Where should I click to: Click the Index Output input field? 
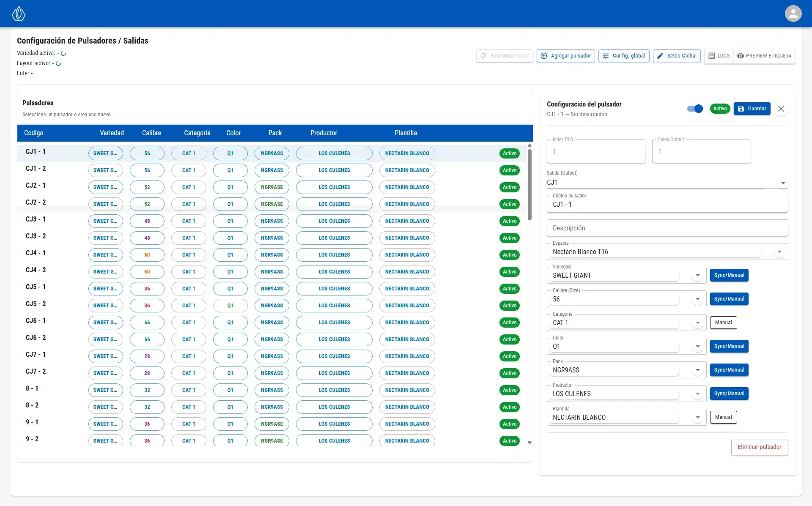point(701,151)
